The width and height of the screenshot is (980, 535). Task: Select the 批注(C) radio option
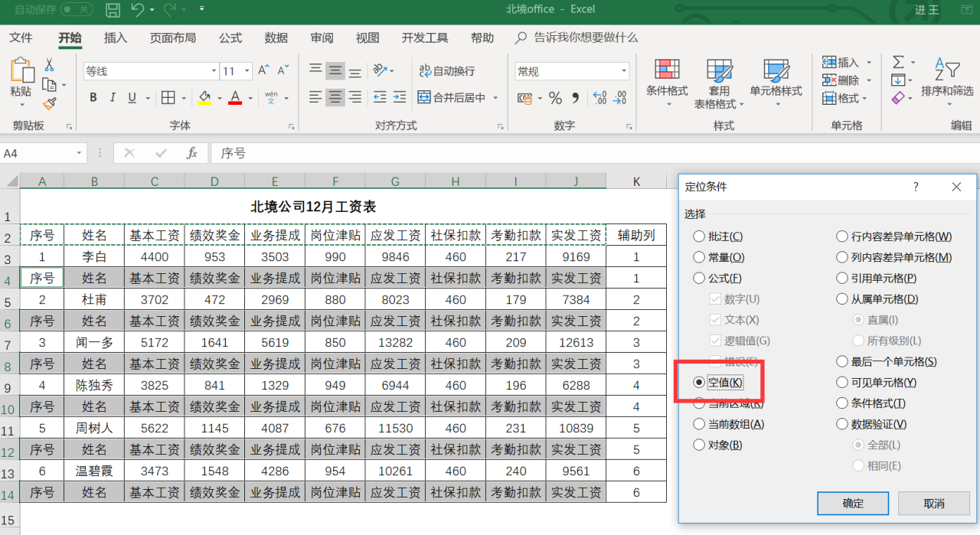tap(718, 237)
